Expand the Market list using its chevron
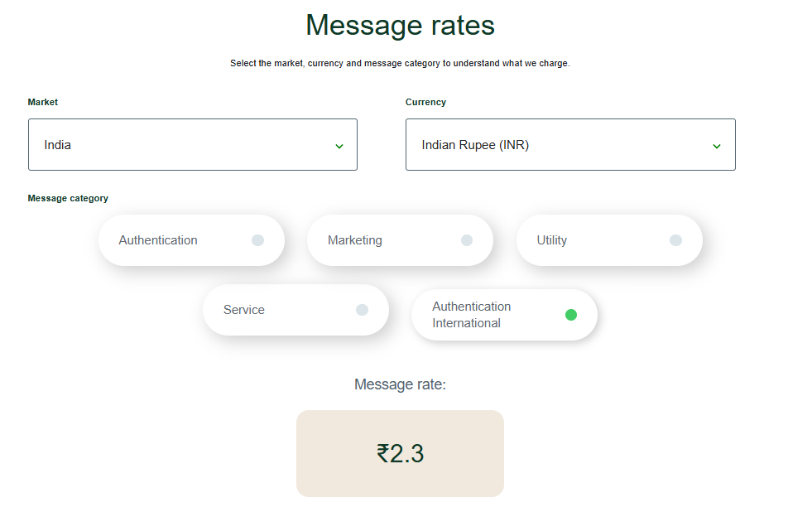The image size is (812, 517). [339, 144]
